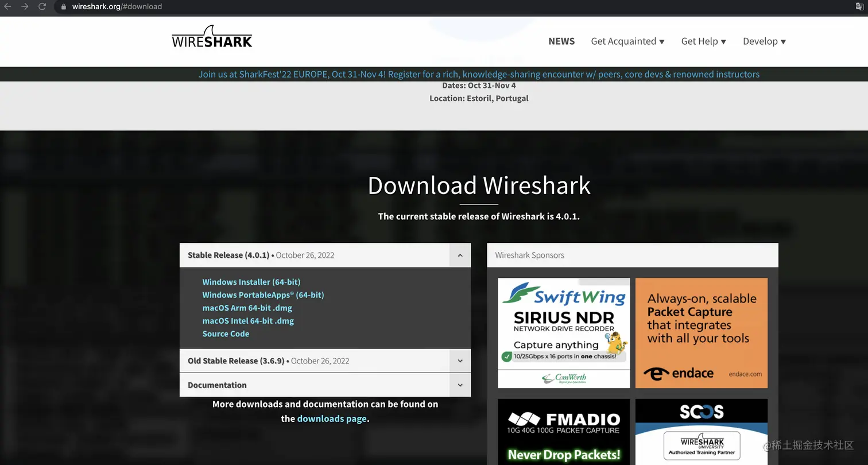Image resolution: width=868 pixels, height=465 pixels.
Task: Click the browser back arrow
Action: pyautogui.click(x=8, y=6)
